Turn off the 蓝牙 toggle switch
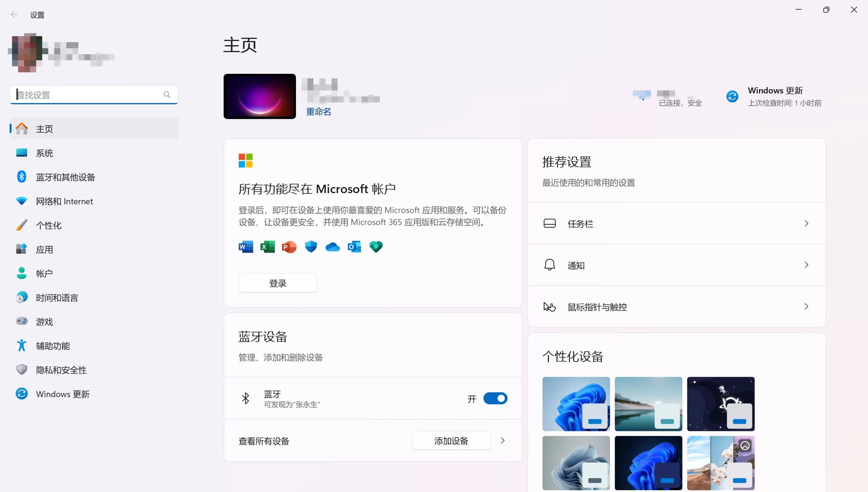The height and width of the screenshot is (492, 868). [x=495, y=398]
